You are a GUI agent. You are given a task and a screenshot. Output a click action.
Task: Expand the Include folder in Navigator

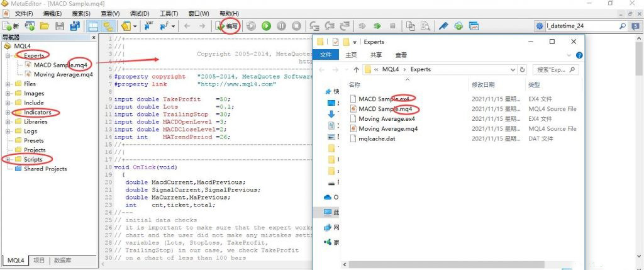click(x=8, y=103)
